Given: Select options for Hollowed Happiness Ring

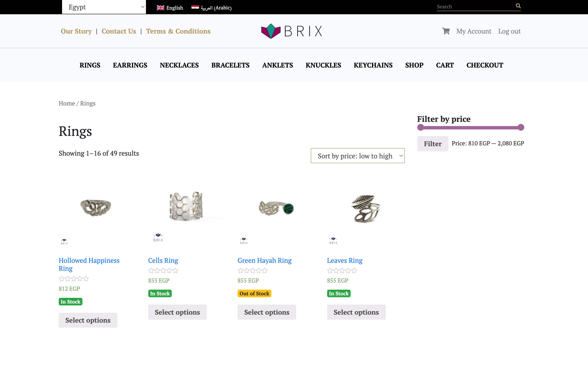Looking at the screenshot, I should coord(88,320).
